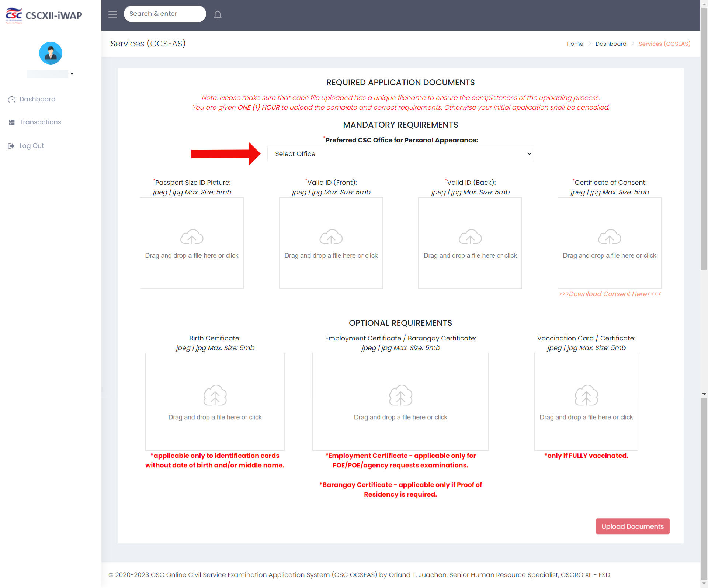Screen dimensions: 708x588
Task: Click the user avatar picture
Action: click(x=51, y=53)
